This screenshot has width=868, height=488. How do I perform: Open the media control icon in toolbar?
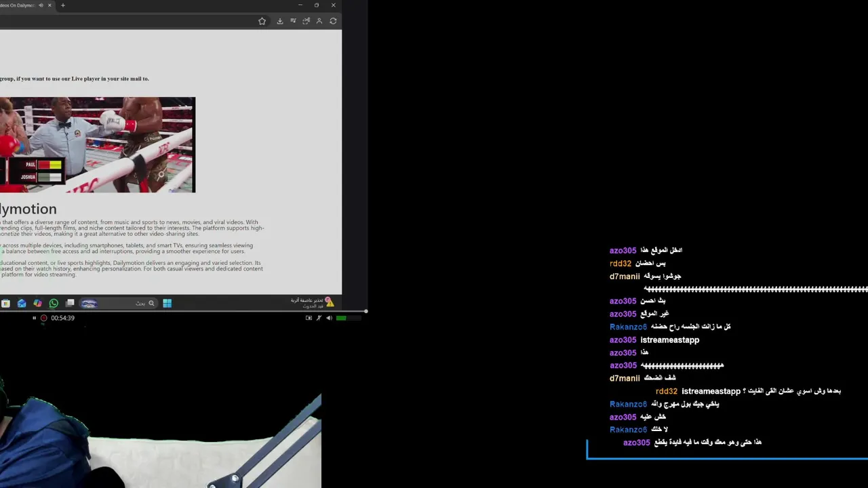[293, 21]
